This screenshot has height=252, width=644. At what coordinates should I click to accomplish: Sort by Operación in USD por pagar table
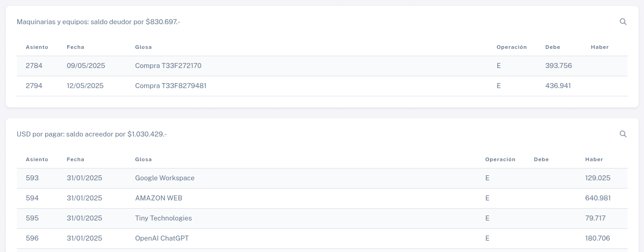(500, 159)
